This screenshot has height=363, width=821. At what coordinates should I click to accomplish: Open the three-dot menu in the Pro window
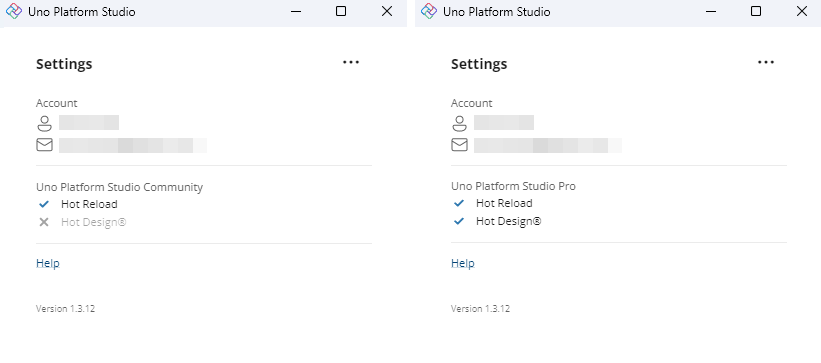pos(766,62)
